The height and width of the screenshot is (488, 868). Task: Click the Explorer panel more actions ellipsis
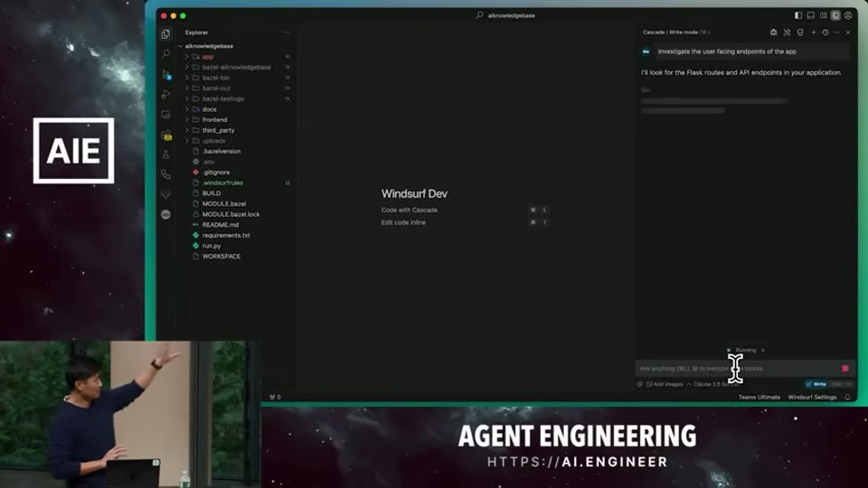coord(287,33)
